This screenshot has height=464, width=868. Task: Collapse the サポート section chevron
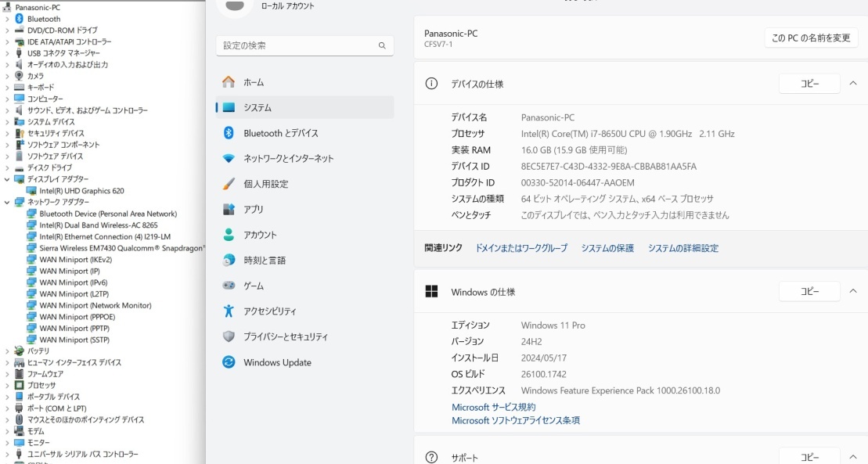pos(853,457)
